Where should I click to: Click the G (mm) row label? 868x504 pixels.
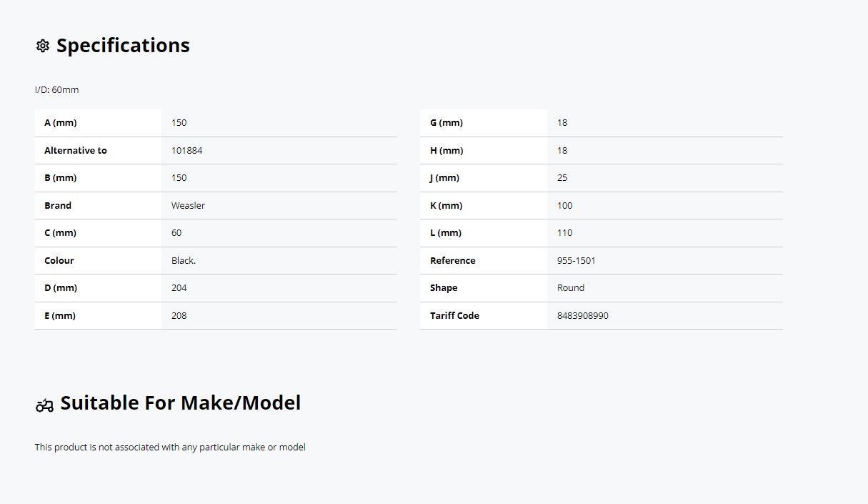pos(447,123)
